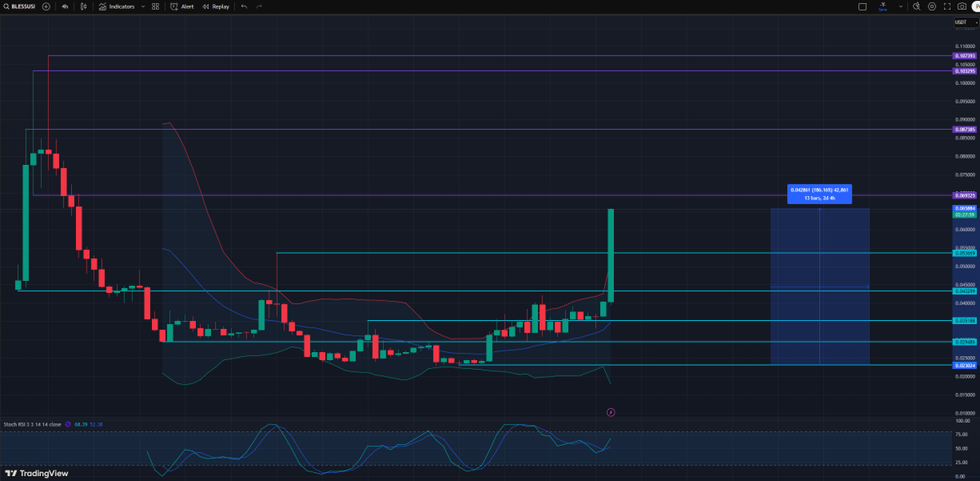The width and height of the screenshot is (980, 481).
Task: Open the Indicators dialog
Action: tap(116, 6)
